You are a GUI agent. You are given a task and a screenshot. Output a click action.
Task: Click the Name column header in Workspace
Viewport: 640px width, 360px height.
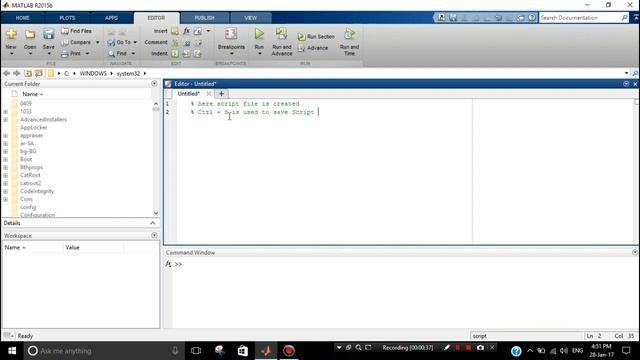[x=33, y=248]
